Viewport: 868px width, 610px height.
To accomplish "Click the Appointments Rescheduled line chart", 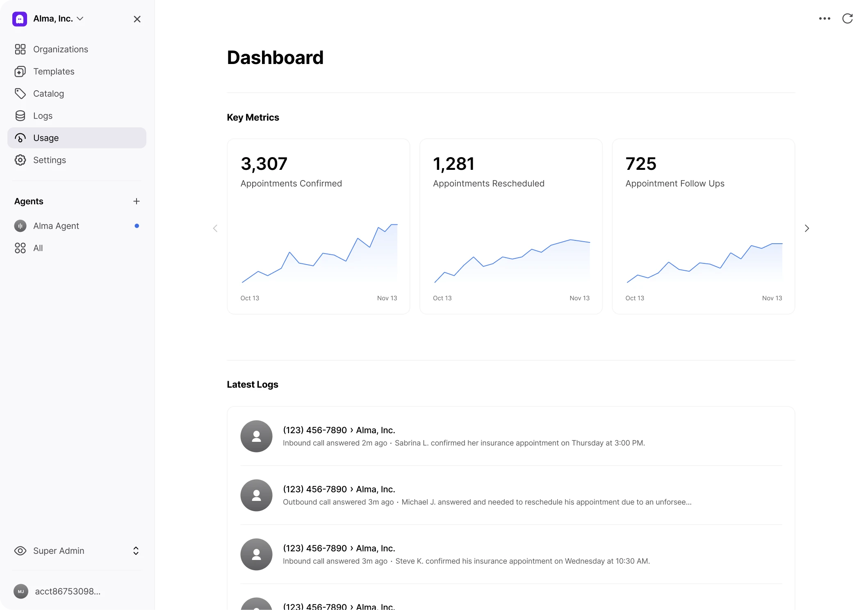I will point(512,261).
